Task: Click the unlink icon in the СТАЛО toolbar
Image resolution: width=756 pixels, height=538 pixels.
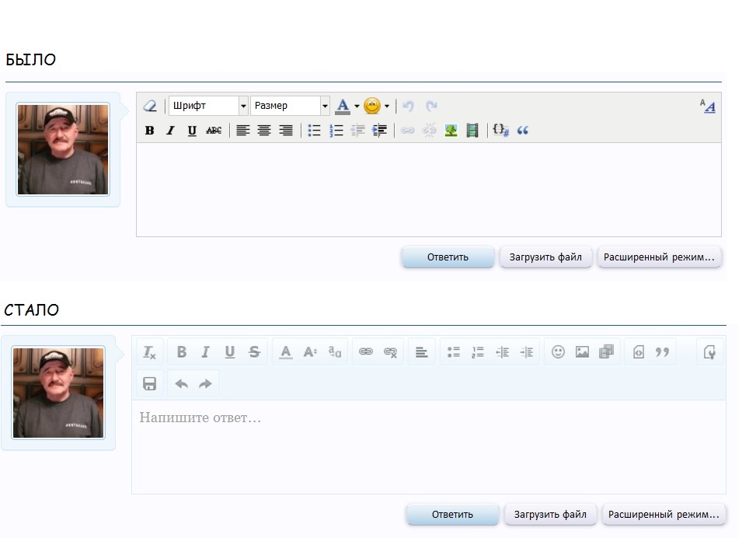Action: pyautogui.click(x=391, y=352)
